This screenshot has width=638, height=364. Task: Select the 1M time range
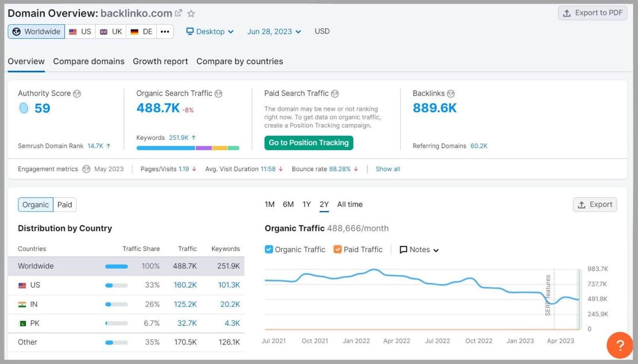point(270,205)
